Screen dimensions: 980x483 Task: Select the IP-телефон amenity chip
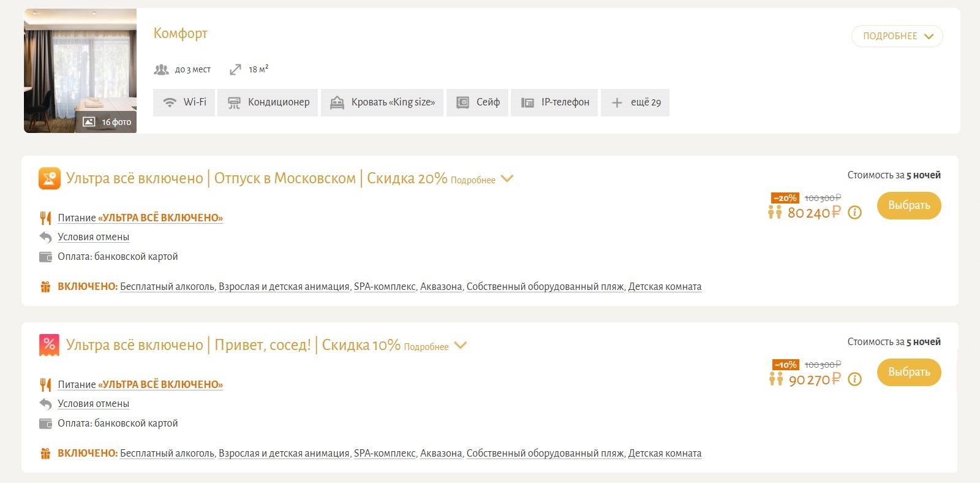pos(554,102)
